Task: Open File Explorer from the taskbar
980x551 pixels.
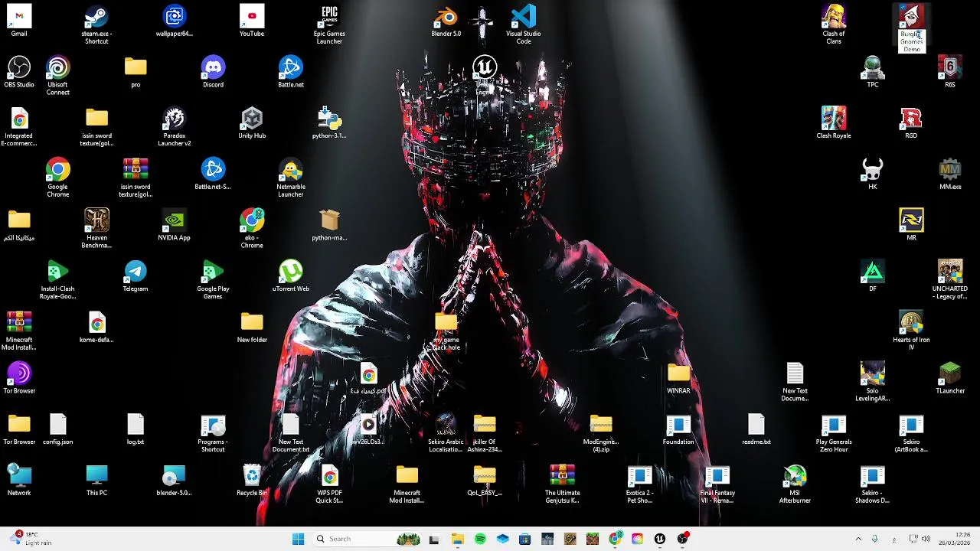Action: click(457, 539)
